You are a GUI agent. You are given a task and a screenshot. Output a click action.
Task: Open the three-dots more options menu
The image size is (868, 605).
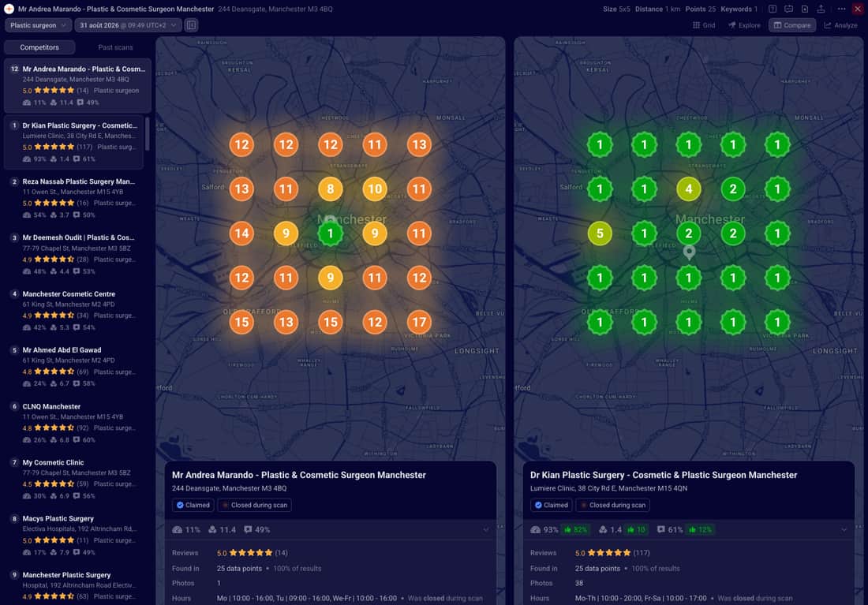[841, 9]
